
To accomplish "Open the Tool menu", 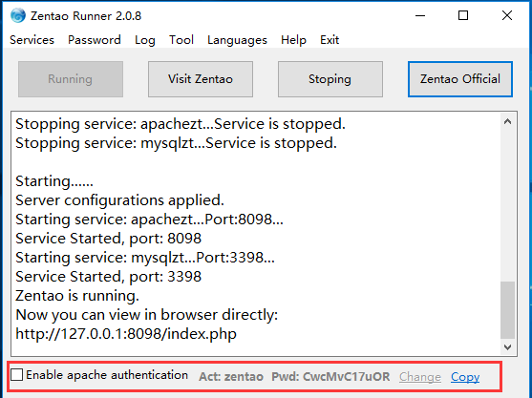I will tap(181, 40).
